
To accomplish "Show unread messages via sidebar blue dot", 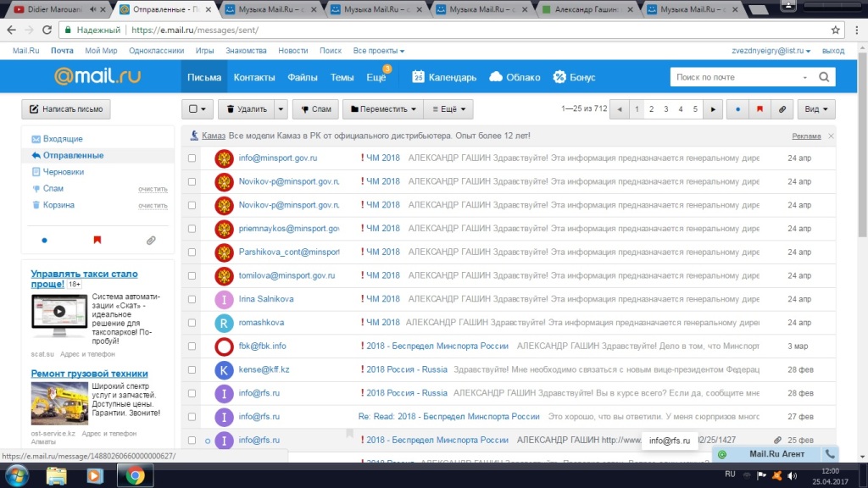I will point(44,240).
